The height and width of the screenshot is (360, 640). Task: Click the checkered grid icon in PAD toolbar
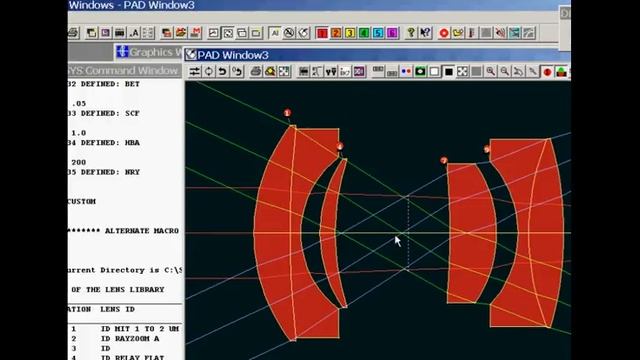pos(284,72)
